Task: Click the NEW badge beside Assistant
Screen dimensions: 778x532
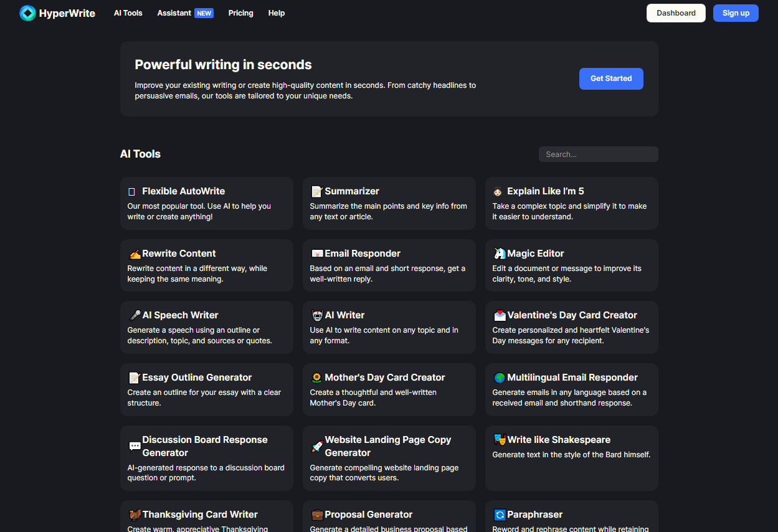Action: coord(204,13)
